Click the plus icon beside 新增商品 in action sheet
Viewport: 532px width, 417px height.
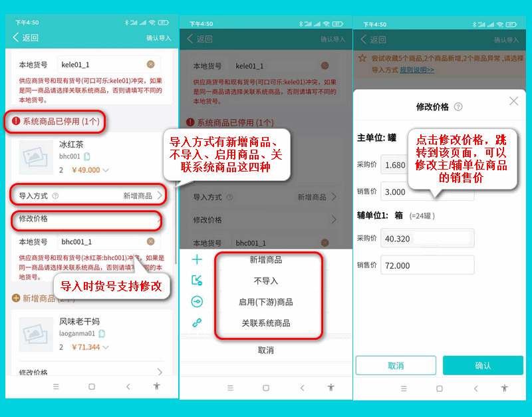tap(197, 259)
